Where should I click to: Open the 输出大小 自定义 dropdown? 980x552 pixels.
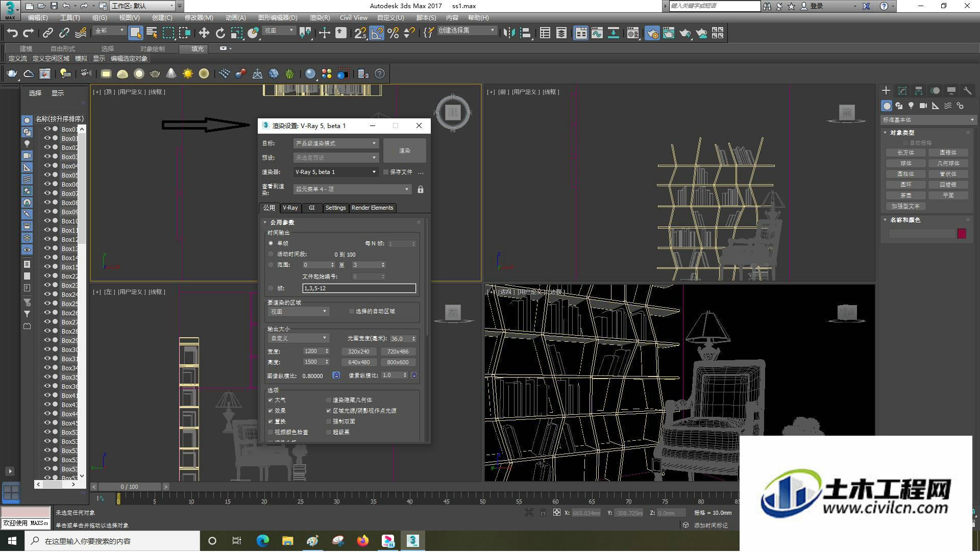tap(298, 338)
